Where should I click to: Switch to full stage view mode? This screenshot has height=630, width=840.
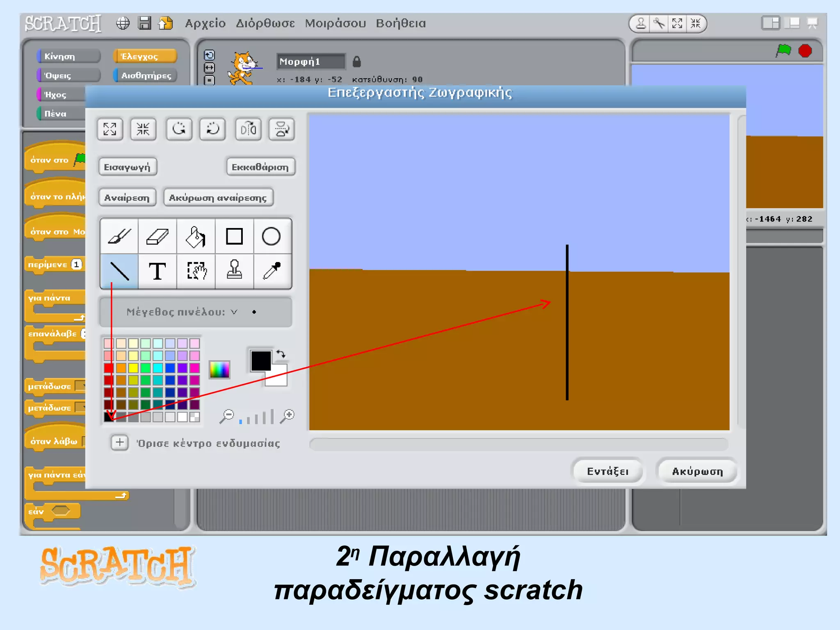click(x=792, y=23)
